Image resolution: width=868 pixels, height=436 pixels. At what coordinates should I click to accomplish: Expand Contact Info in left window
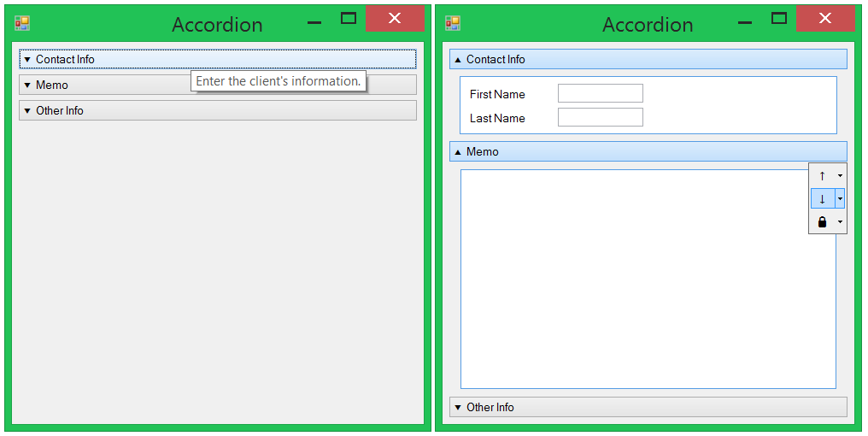point(218,59)
